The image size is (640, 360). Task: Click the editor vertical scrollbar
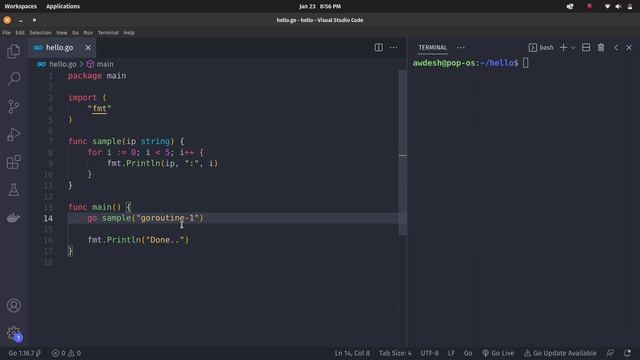pos(402,153)
